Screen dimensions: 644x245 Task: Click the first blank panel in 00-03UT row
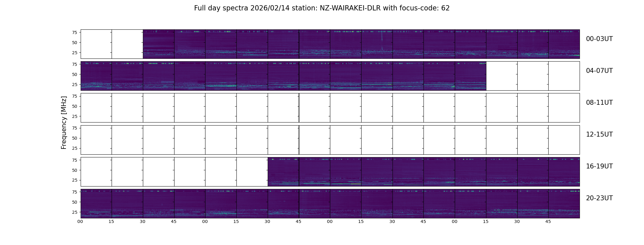pos(96,44)
